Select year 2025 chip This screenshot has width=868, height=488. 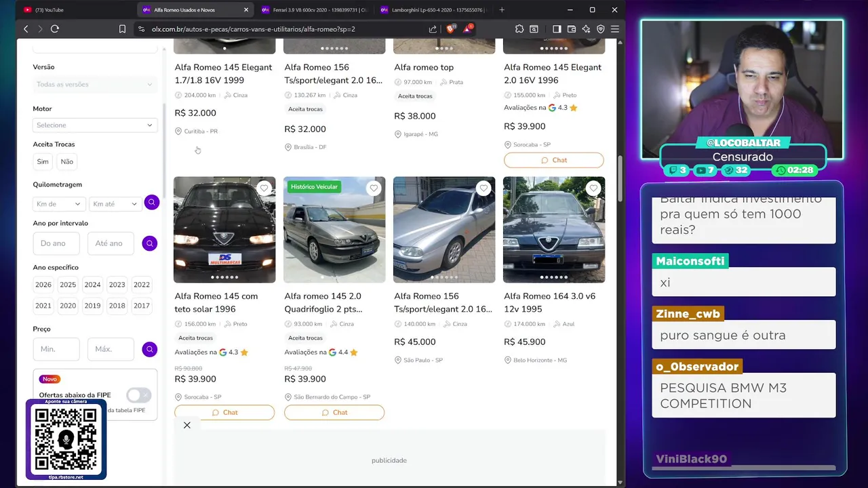[68, 285]
